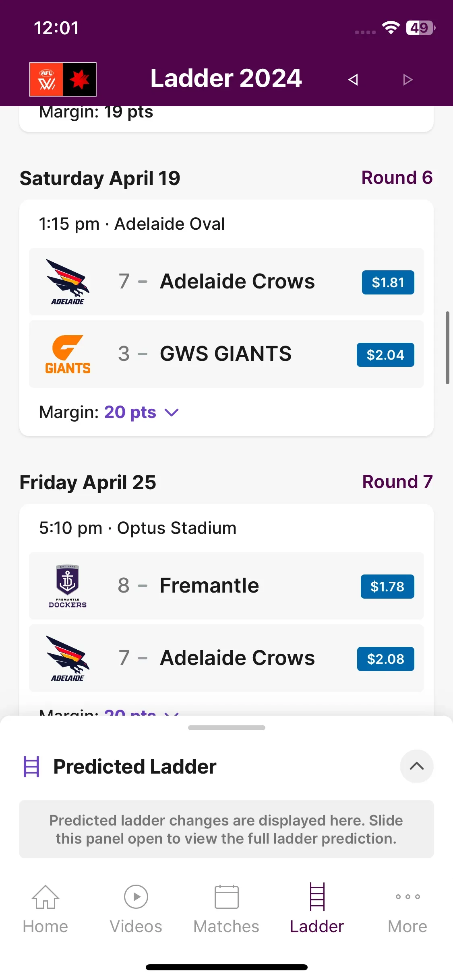Pick Fremantle as Round 7 winner
453x980 pixels.
226,586
